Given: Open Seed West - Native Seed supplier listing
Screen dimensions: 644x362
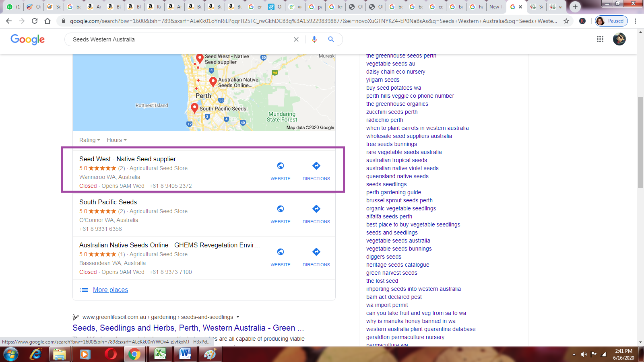Looking at the screenshot, I should [x=128, y=159].
